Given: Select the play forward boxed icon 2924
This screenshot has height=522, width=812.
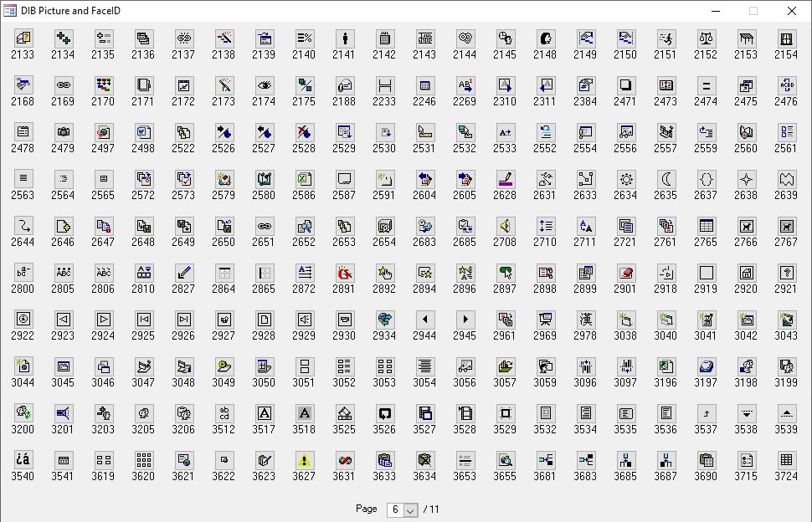Looking at the screenshot, I should [103, 320].
